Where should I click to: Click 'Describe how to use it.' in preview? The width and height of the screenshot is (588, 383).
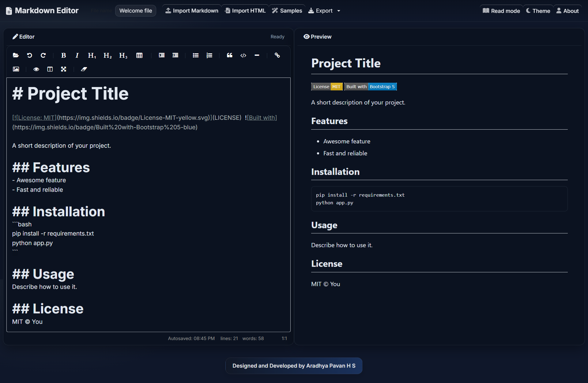point(342,245)
